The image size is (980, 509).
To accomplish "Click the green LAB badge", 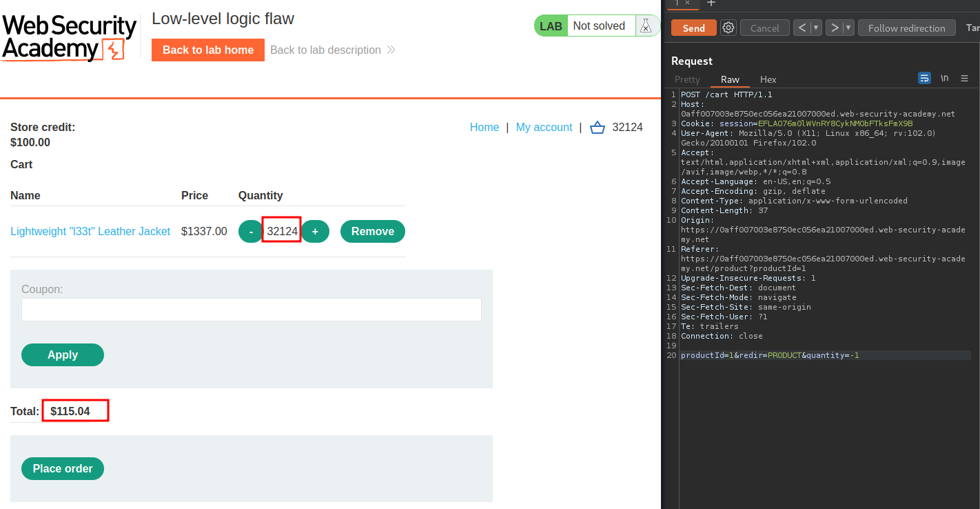I will click(x=551, y=26).
